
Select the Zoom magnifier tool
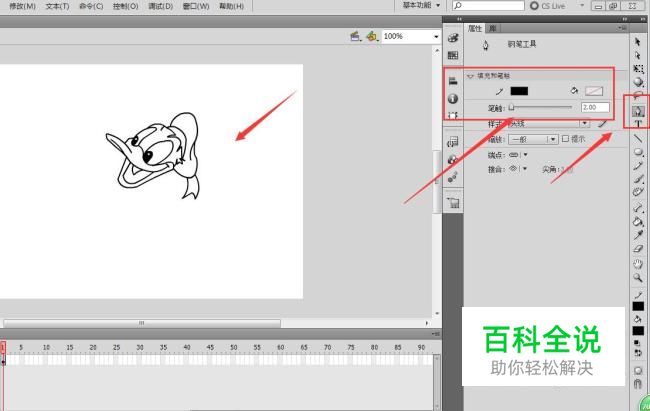pyautogui.click(x=638, y=277)
